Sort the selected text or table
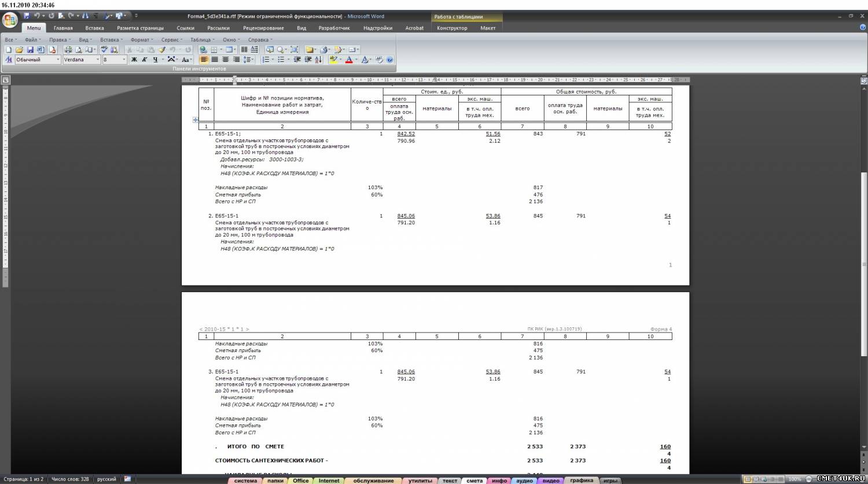 [319, 60]
